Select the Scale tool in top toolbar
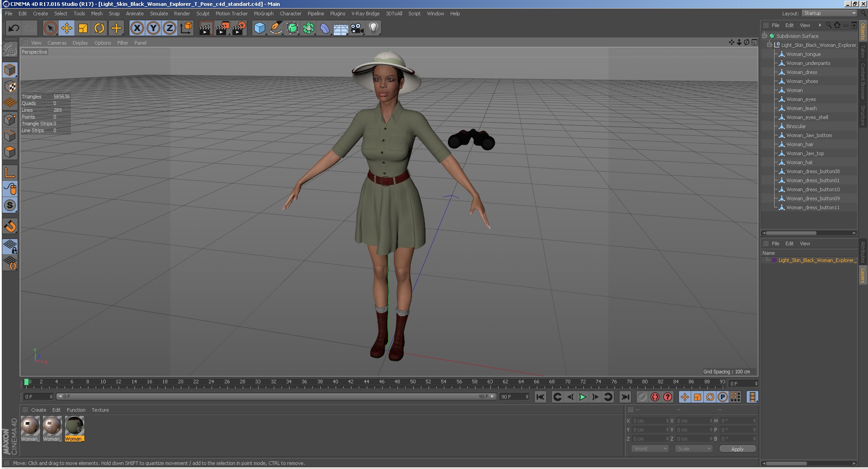 click(83, 28)
